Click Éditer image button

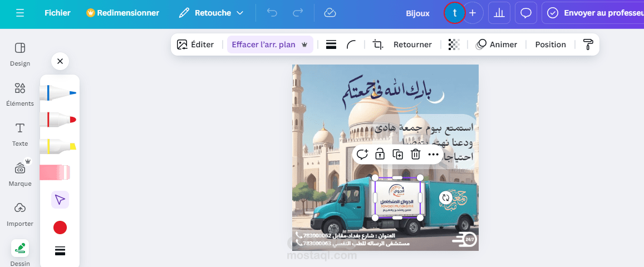pyautogui.click(x=195, y=44)
